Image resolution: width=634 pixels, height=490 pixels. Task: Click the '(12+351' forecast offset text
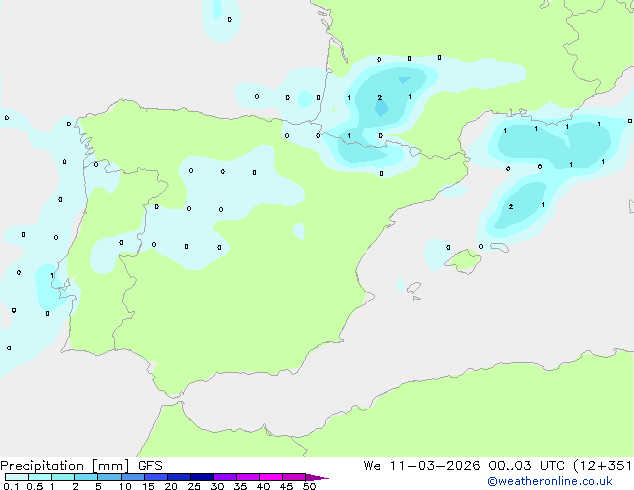(x=602, y=466)
